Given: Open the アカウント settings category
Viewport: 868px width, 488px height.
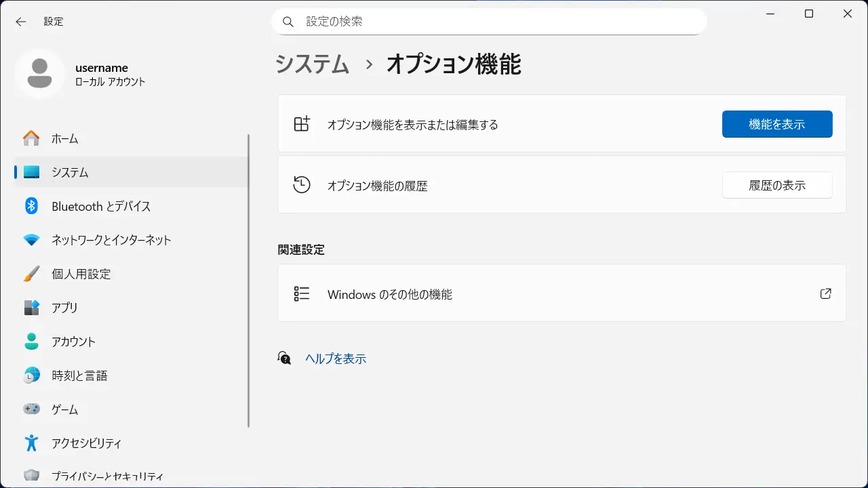Looking at the screenshot, I should coord(73,342).
